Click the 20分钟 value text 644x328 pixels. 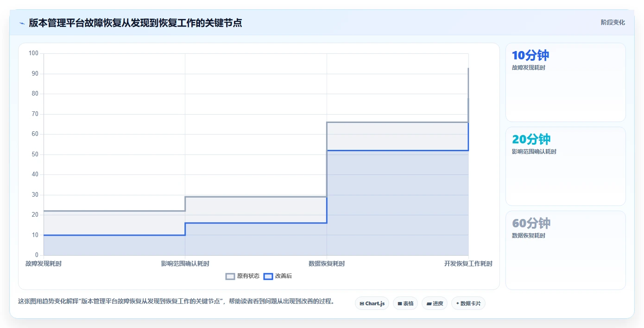pyautogui.click(x=531, y=139)
